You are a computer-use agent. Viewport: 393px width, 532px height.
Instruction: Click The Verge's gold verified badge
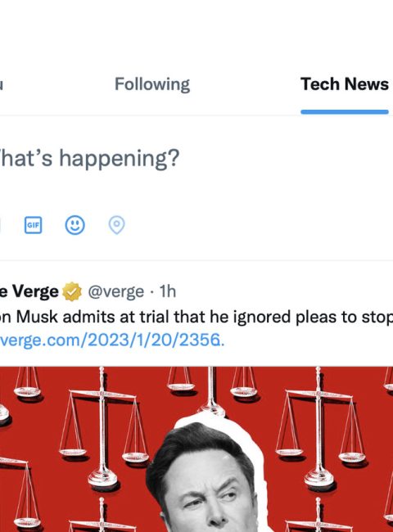coord(72,291)
